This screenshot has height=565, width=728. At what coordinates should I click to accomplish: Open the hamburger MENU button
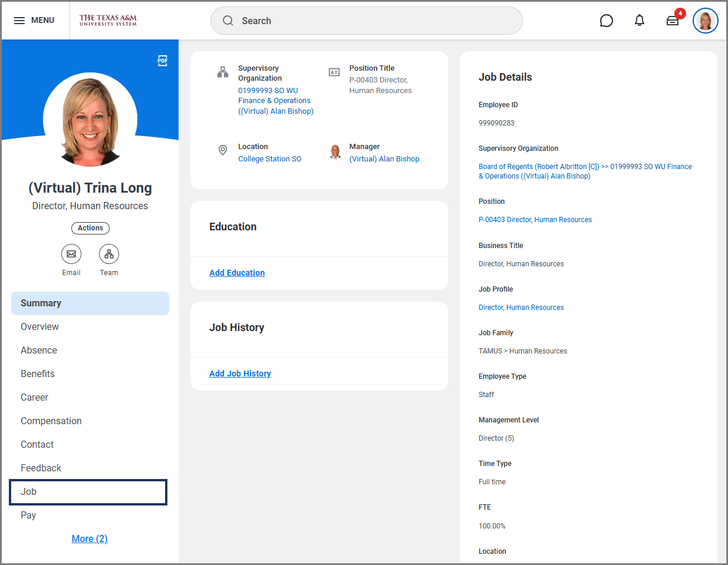pos(34,21)
